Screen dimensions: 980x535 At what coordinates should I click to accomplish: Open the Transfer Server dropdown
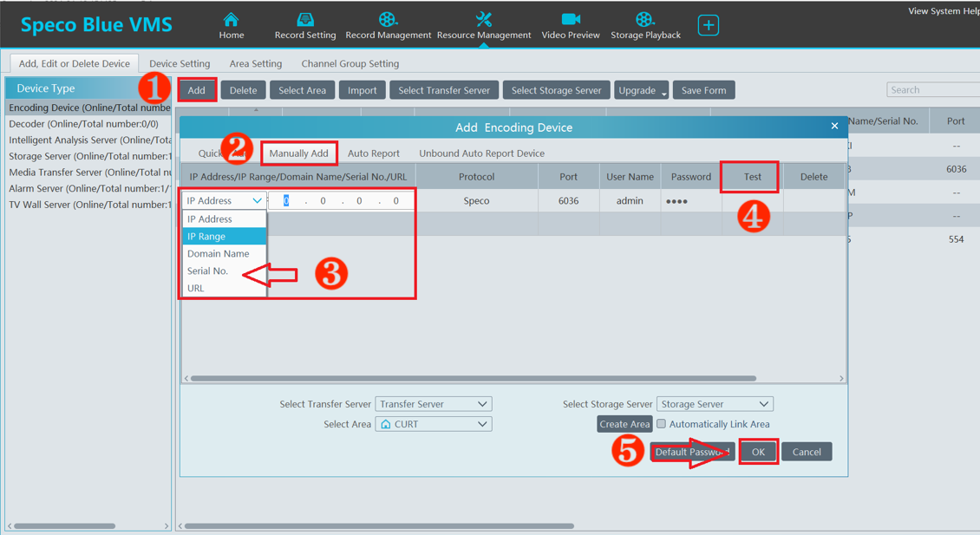click(x=433, y=403)
